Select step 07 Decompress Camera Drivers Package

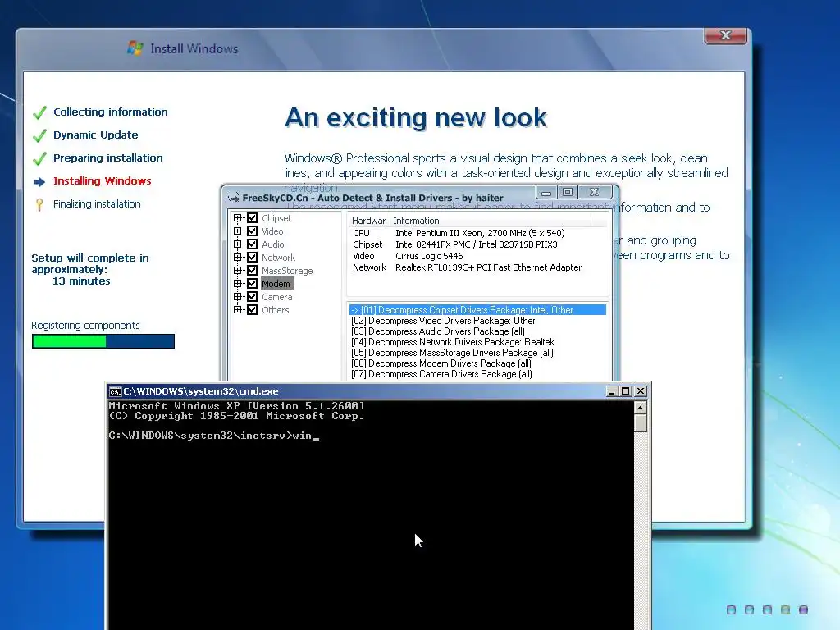(x=477, y=374)
